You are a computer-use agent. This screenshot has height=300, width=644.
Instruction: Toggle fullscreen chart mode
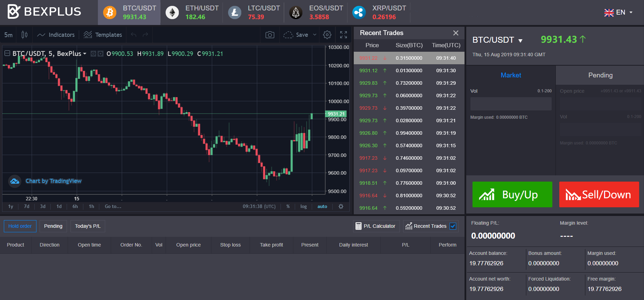(x=343, y=35)
